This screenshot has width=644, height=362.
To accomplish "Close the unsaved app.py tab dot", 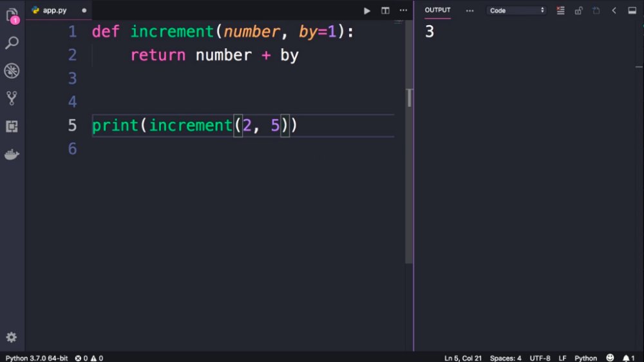I will (x=84, y=11).
